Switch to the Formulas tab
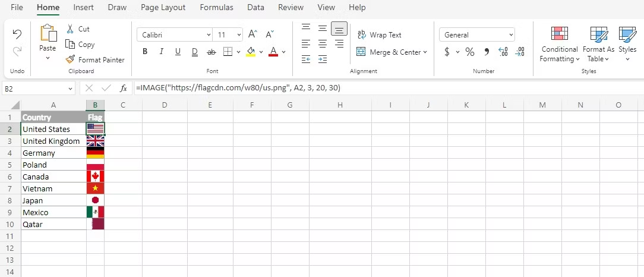This screenshot has height=277, width=644. coord(216,7)
